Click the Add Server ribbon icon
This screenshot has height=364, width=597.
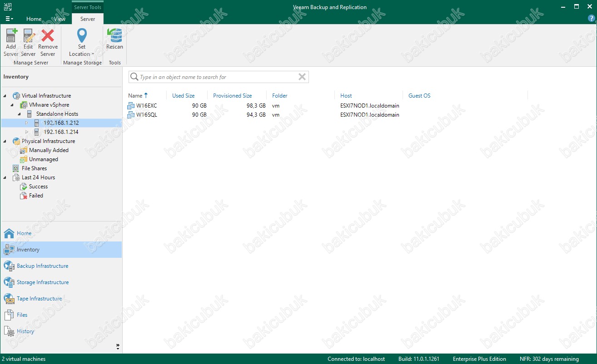click(x=11, y=35)
